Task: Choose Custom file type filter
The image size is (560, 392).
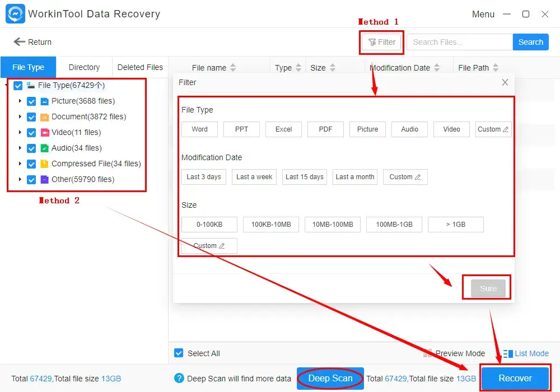Action: (493, 129)
